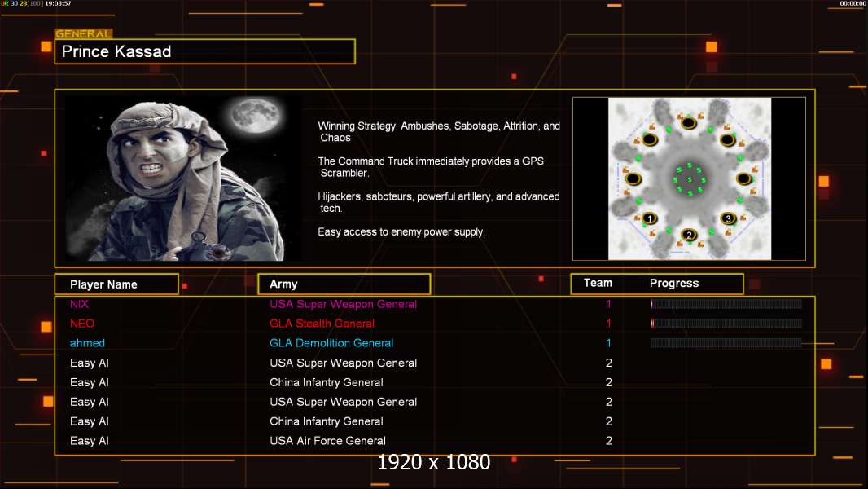The height and width of the screenshot is (489, 868).
Task: Click NEO's loading progress bar
Action: coord(726,324)
